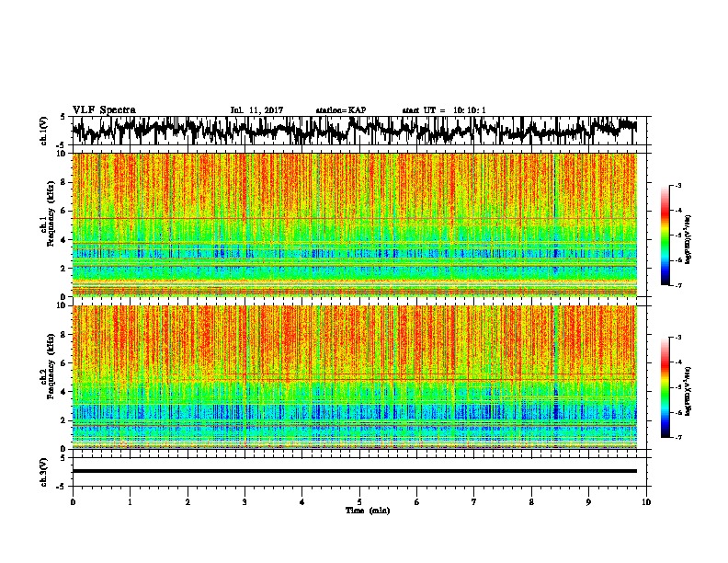
Task: Click the ch.1 voltage waveform trace
Action: click(354, 130)
